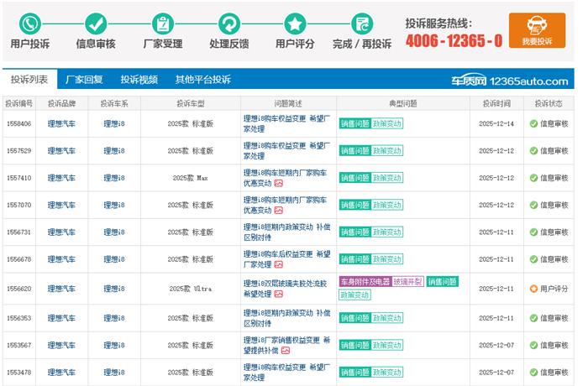This screenshot has height=386, width=588.
Task: Switch to the 投诉视频 tab
Action: click(139, 80)
